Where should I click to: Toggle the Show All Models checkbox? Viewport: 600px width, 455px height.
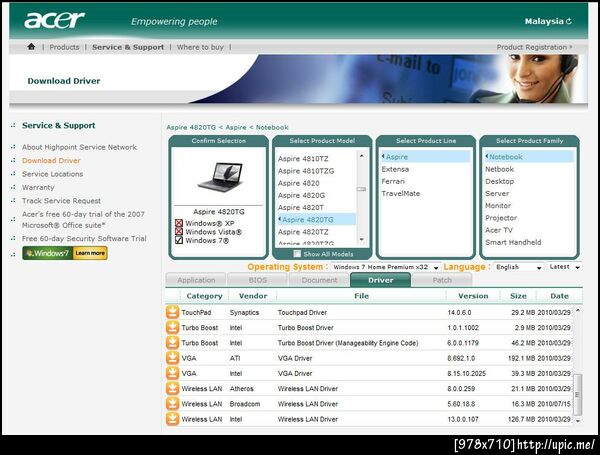297,254
